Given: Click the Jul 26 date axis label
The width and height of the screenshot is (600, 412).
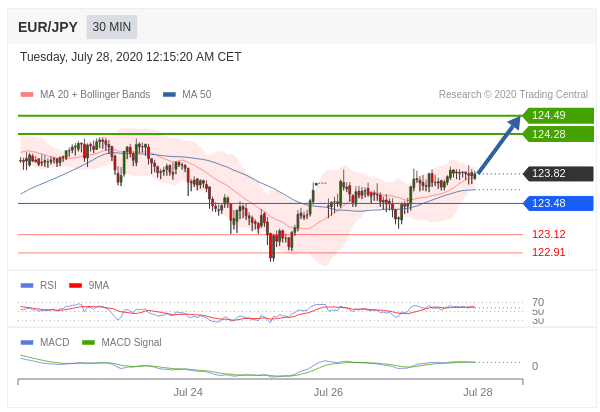Looking at the screenshot, I should [328, 392].
